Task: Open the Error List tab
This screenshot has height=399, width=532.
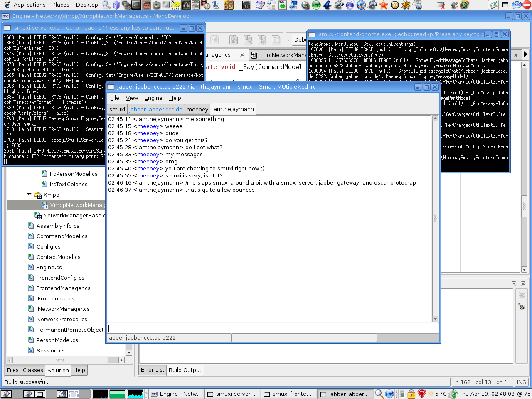Action: [x=153, y=369]
